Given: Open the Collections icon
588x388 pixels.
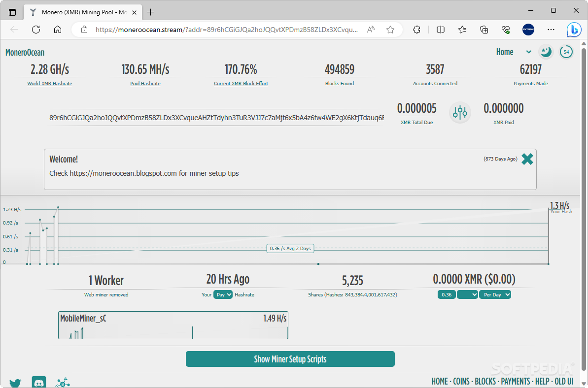Looking at the screenshot, I should tap(484, 30).
